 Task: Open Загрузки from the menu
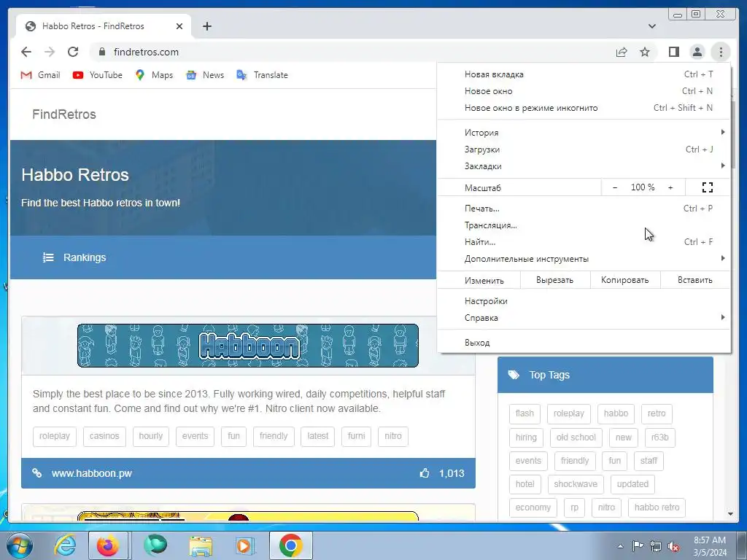point(584,149)
